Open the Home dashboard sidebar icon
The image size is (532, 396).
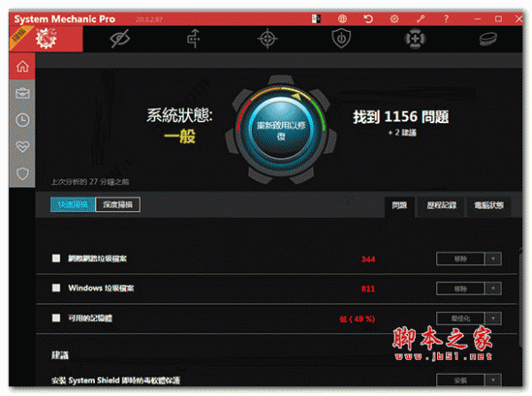22,66
